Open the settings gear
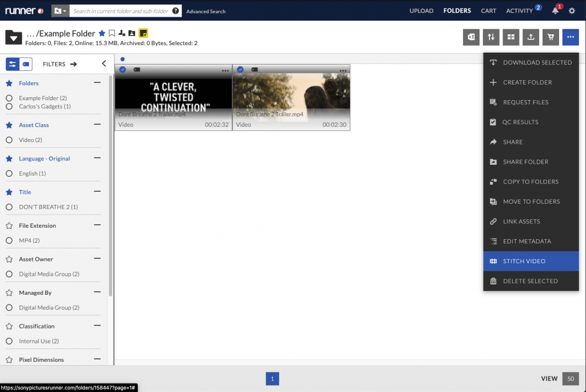The image size is (586, 392). [572, 11]
